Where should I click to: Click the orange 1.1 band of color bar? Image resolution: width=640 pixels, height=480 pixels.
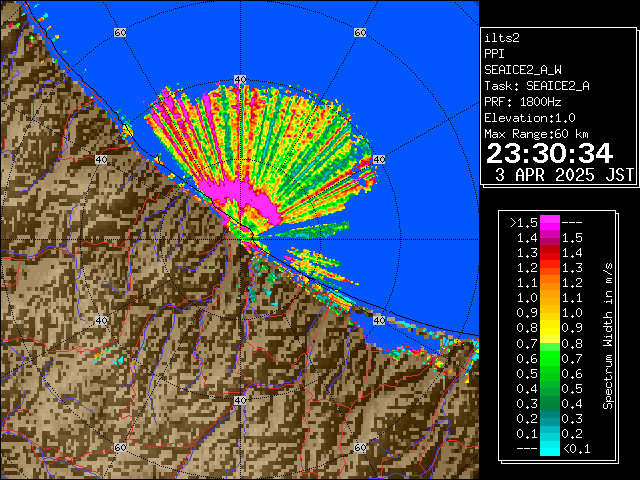coord(549,283)
